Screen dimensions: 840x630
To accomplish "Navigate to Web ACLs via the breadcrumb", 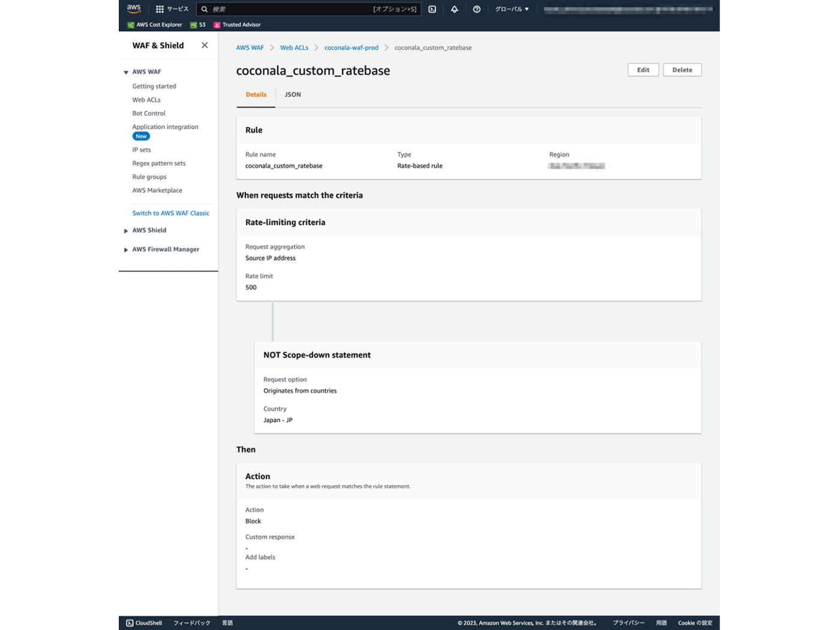I will pos(294,47).
